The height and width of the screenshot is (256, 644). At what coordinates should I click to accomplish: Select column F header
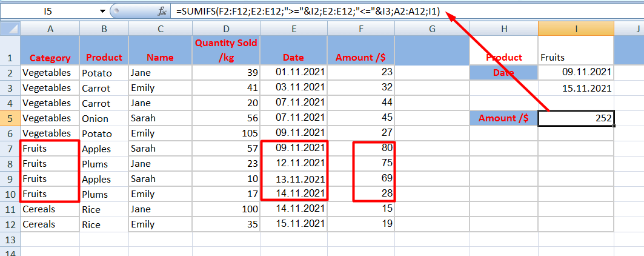coord(361,29)
